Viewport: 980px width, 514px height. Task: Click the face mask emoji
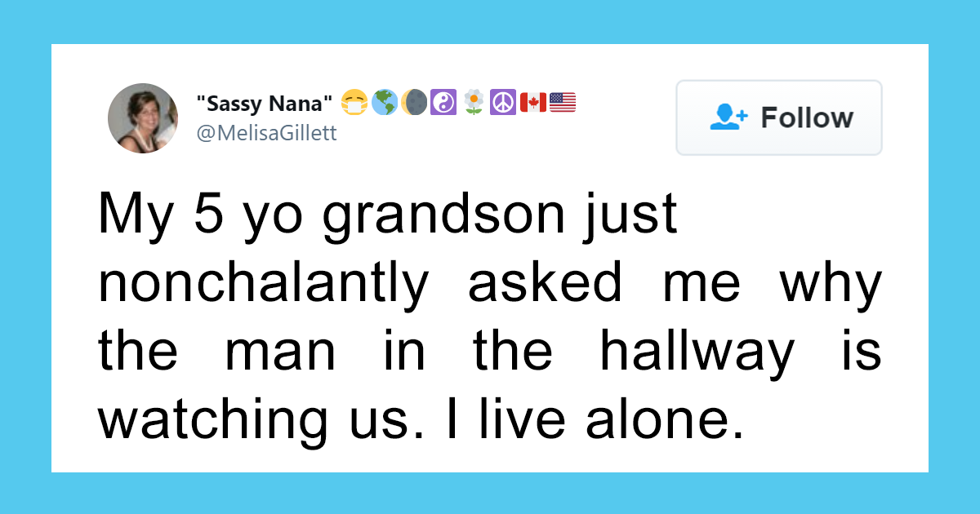tap(354, 103)
